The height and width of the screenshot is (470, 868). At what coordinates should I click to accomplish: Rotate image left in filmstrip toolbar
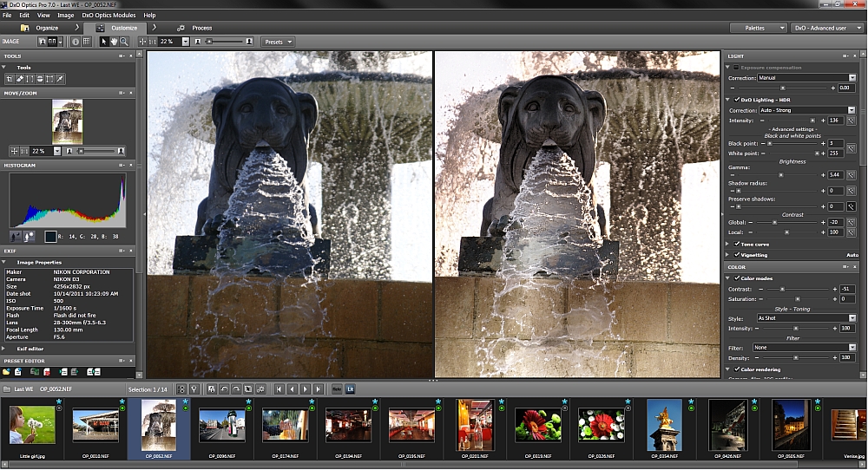(x=224, y=389)
